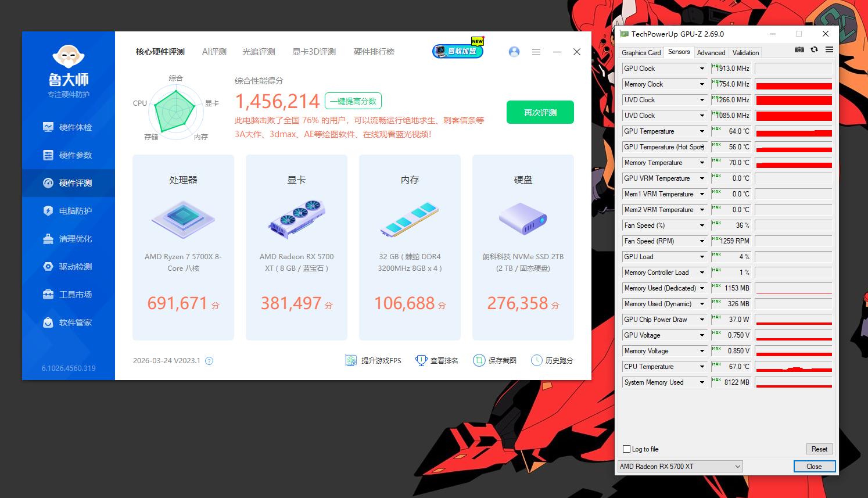Click the GPU-Z Reset button
This screenshot has height=498, width=868.
click(819, 449)
